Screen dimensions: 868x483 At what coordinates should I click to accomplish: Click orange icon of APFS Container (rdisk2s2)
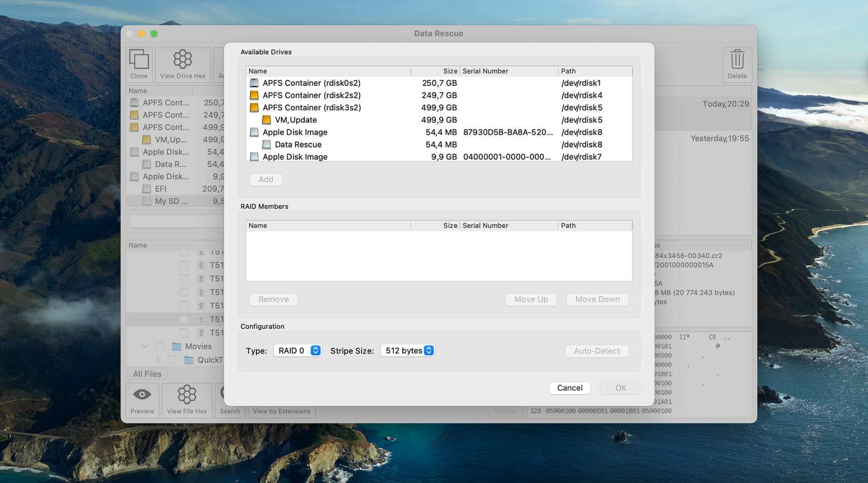tap(254, 95)
